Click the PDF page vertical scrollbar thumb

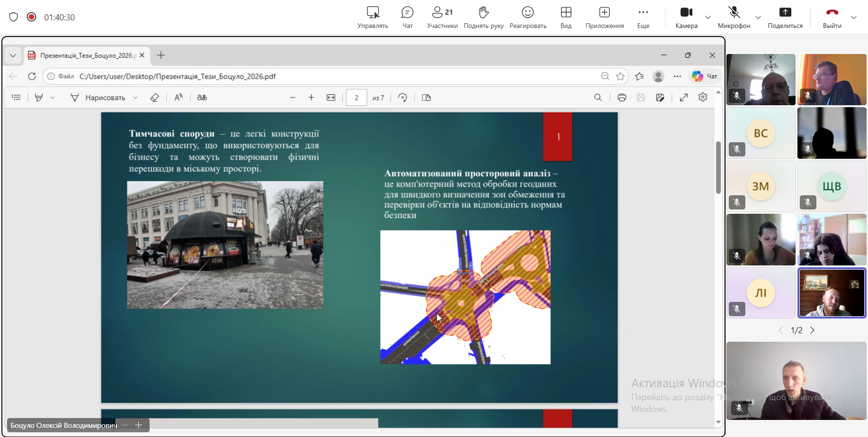tap(718, 167)
